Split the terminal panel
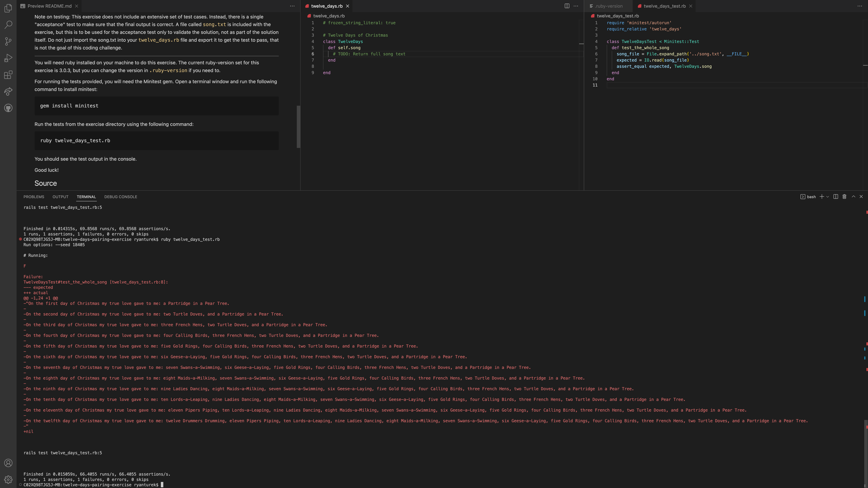The height and width of the screenshot is (488, 868). pyautogui.click(x=836, y=197)
